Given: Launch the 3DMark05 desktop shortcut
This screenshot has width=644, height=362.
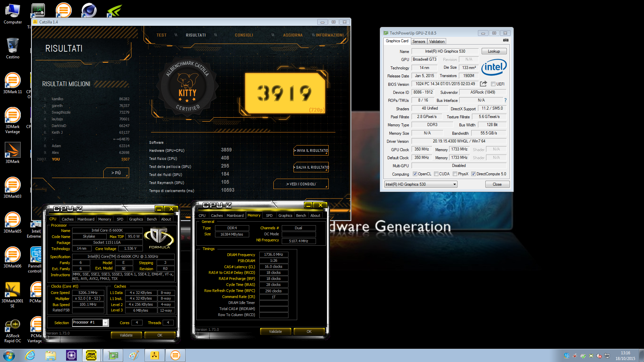Looking at the screenshot, I should (13, 223).
